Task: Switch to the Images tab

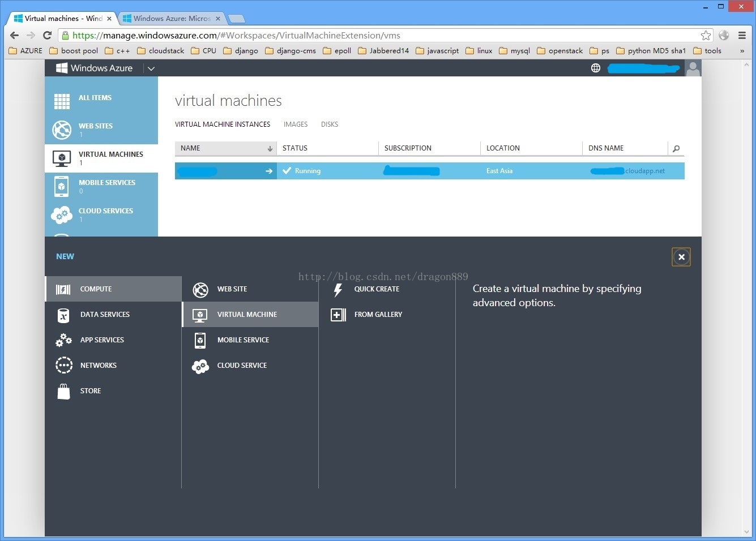Action: (x=296, y=124)
